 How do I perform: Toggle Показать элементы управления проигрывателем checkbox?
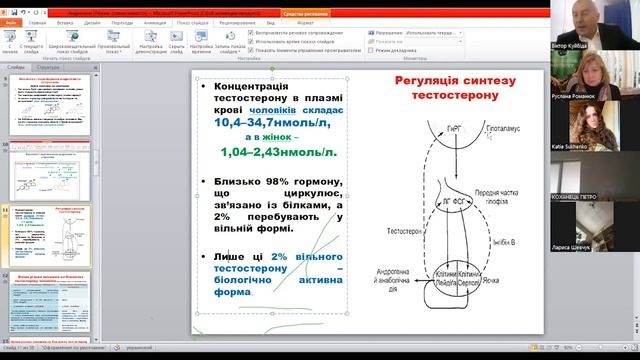tap(251, 51)
